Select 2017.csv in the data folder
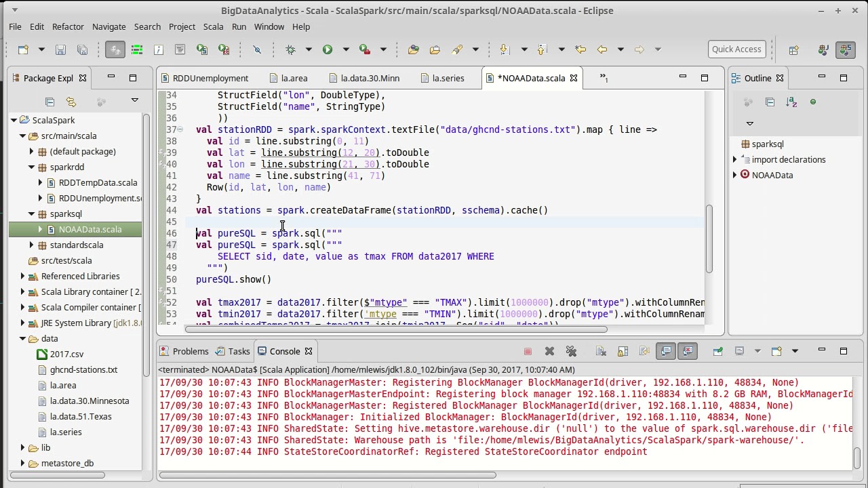868x488 pixels. [x=66, y=354]
